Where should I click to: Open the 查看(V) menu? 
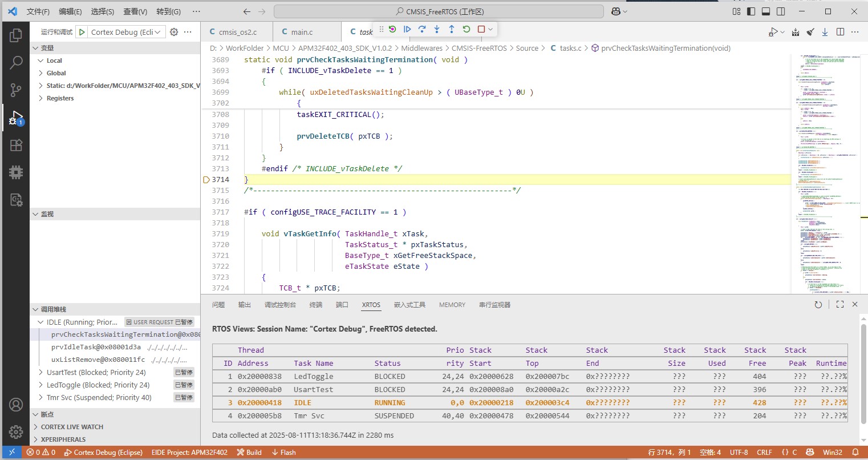(135, 11)
